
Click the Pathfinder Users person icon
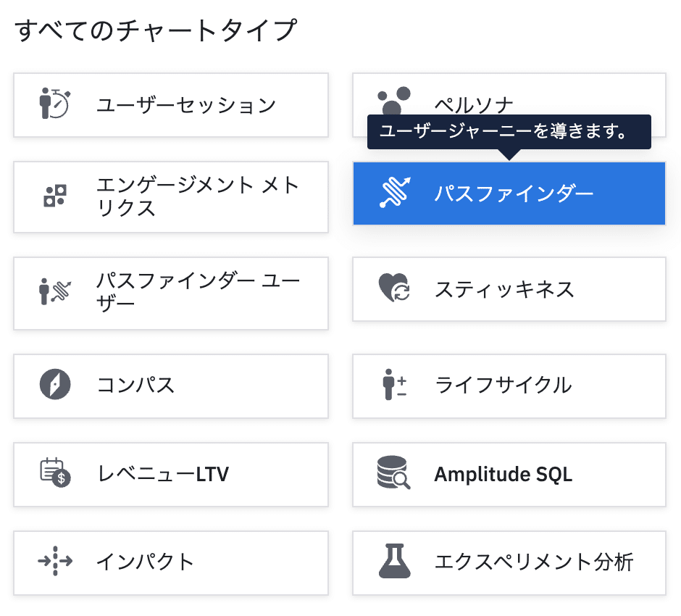click(55, 291)
